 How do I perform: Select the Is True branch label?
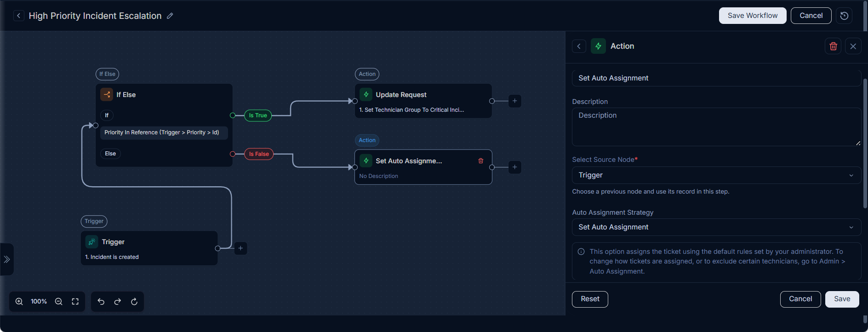click(258, 115)
